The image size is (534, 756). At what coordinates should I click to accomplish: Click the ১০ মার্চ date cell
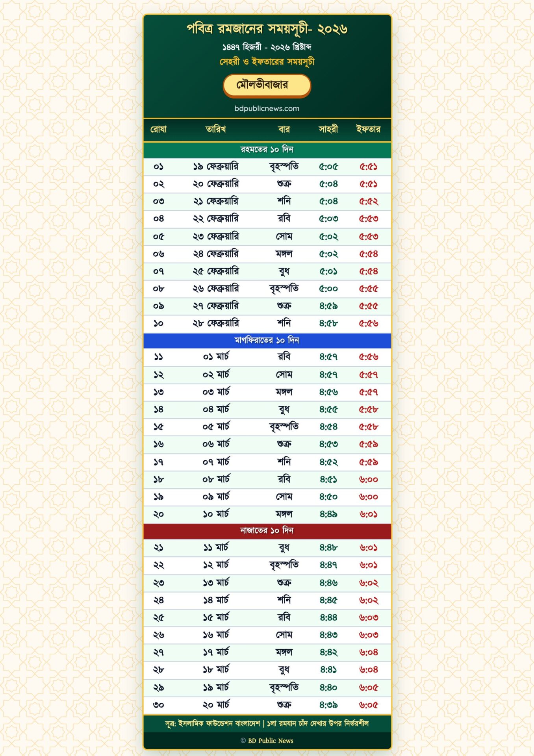click(215, 514)
